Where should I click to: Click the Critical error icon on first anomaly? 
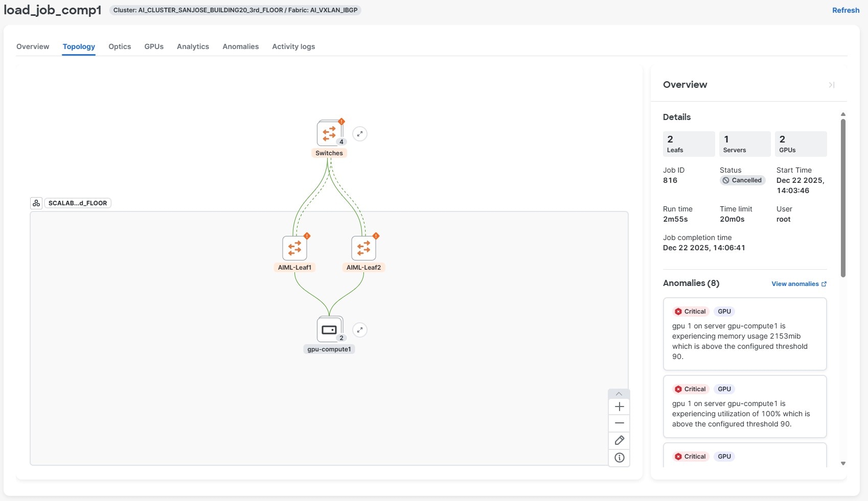(x=678, y=311)
